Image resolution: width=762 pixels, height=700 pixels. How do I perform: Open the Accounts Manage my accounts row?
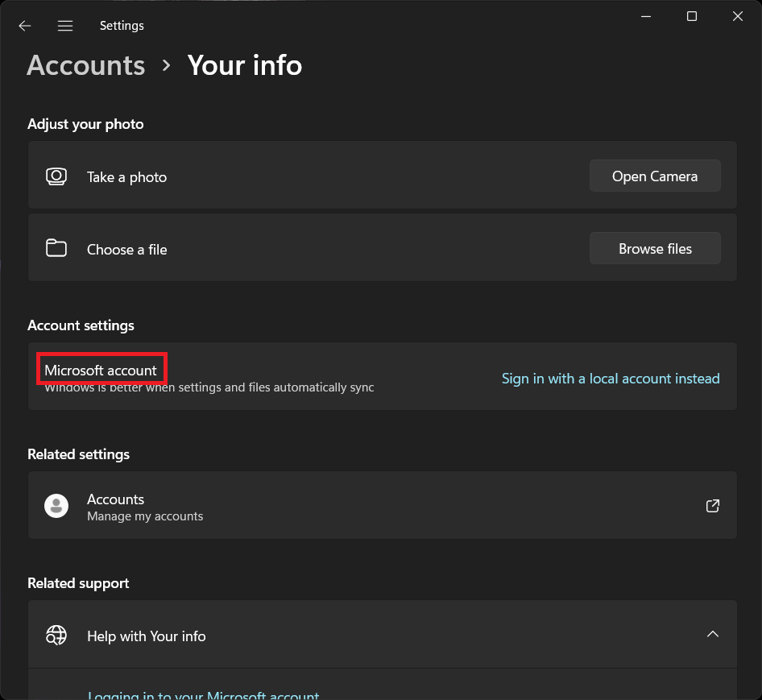[383, 505]
